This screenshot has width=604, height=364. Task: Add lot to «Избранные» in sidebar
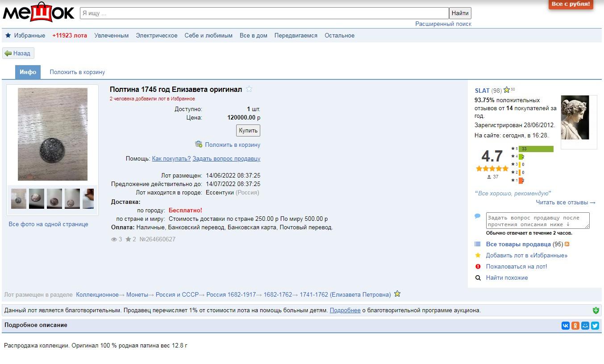(526, 256)
